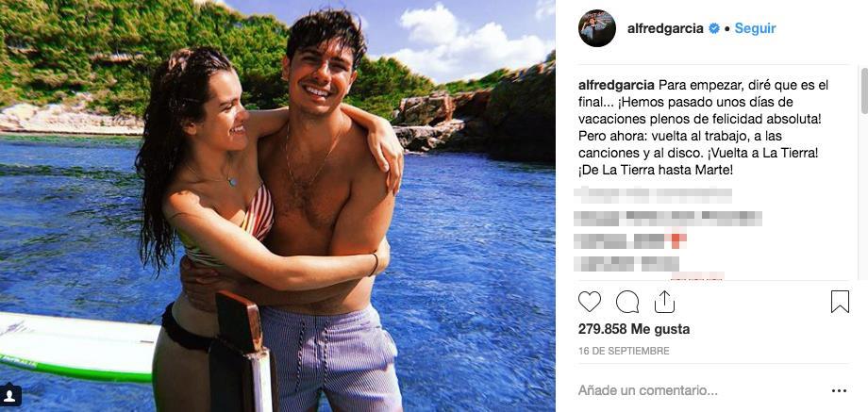The image size is (868, 412).
Task: Save the post with the bookmark icon
Action: coord(840,302)
